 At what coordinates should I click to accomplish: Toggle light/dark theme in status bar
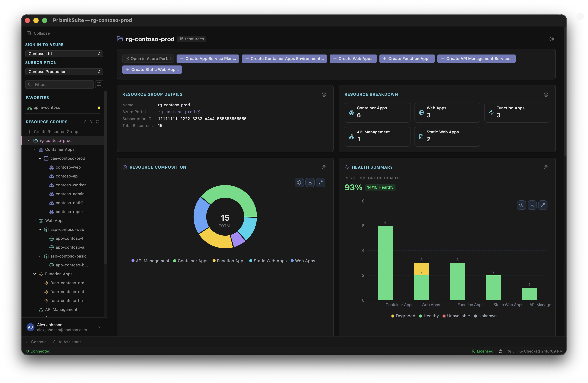(500, 351)
